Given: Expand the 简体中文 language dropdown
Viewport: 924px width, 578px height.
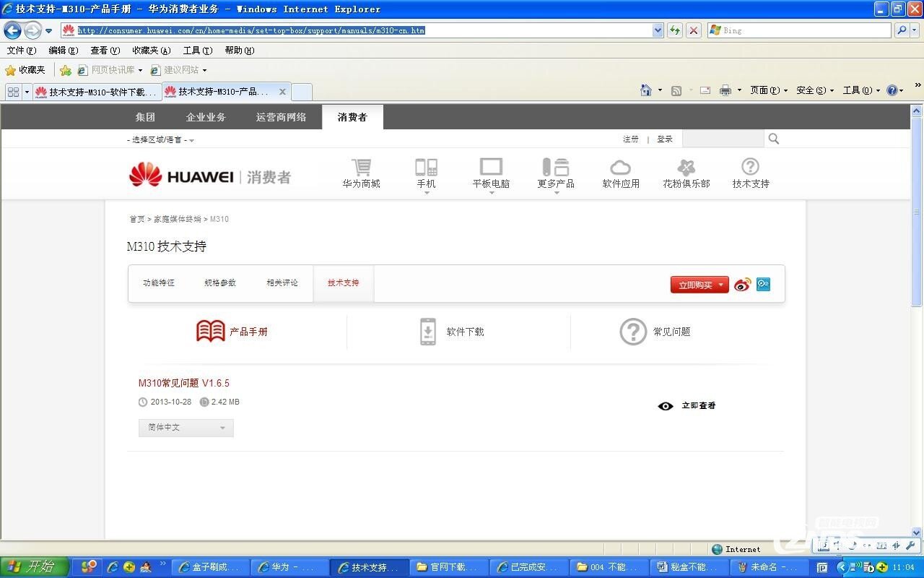Looking at the screenshot, I should click(186, 428).
